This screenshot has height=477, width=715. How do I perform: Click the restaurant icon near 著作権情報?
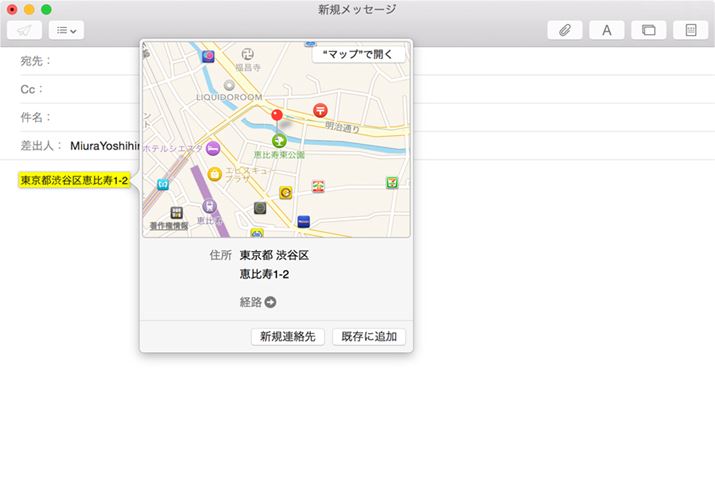pyautogui.click(x=176, y=213)
